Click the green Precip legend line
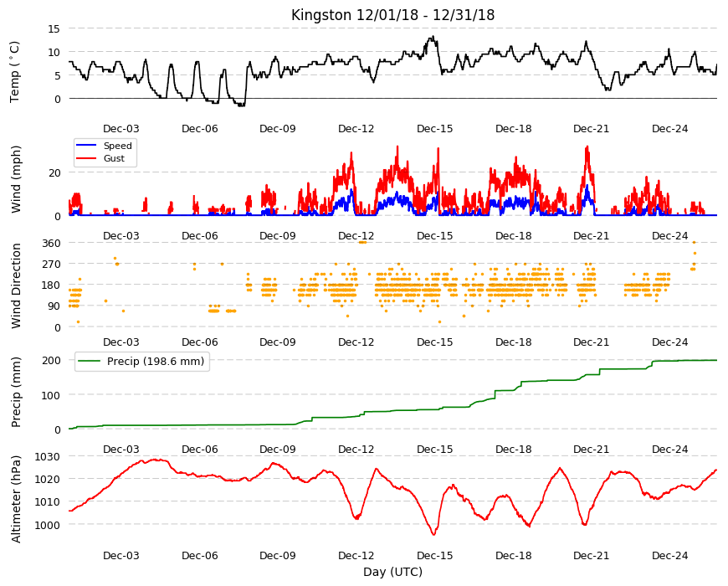728x586 pixels. [x=90, y=362]
